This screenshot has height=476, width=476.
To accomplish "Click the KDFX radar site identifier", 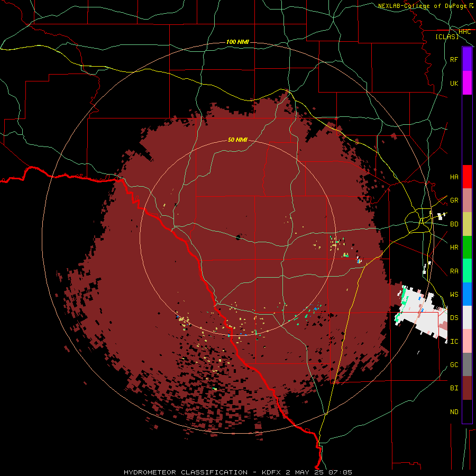I will coord(272,472).
